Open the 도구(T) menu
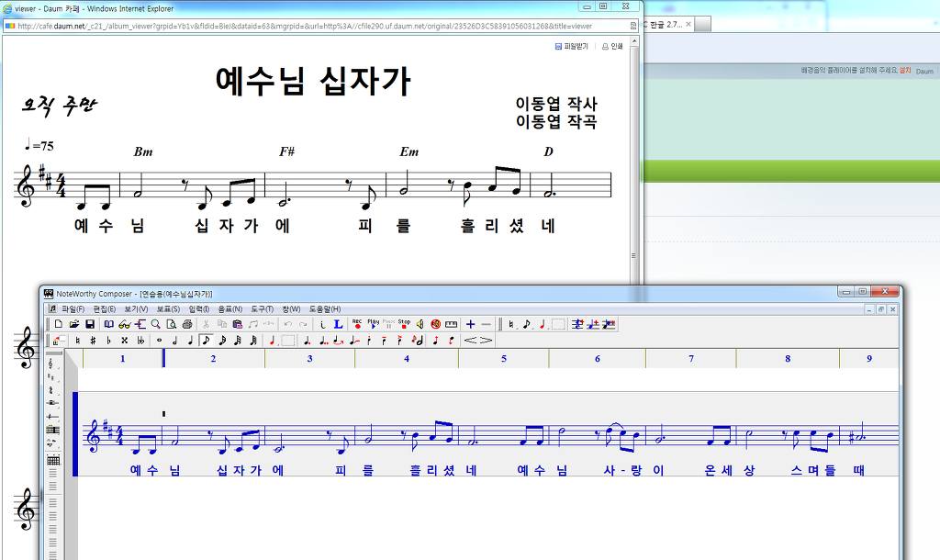Viewport: 940px width, 560px height. pos(262,308)
